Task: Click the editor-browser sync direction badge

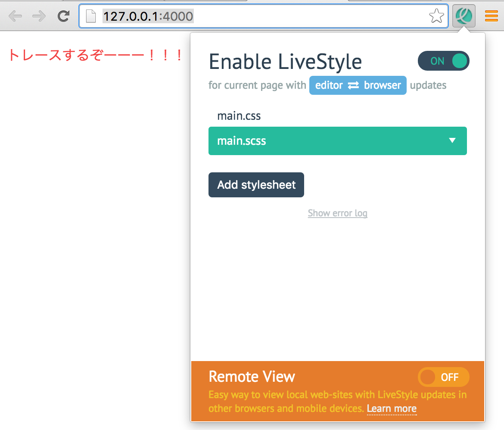Action: tap(358, 85)
